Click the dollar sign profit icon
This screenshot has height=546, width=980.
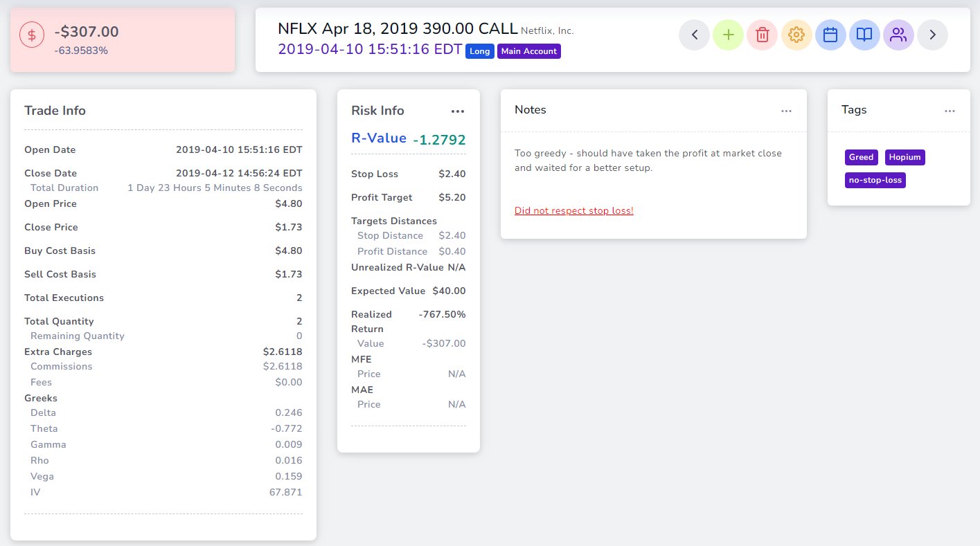pyautogui.click(x=32, y=35)
